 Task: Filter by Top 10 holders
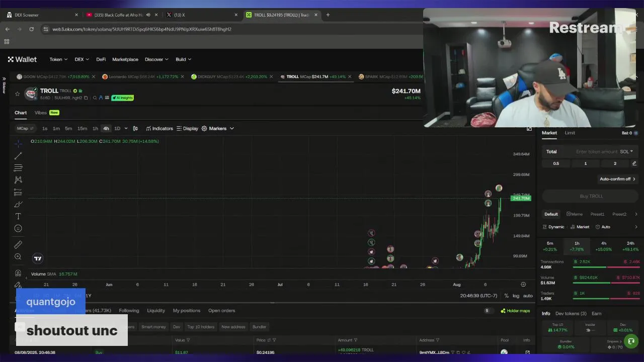tap(201, 327)
